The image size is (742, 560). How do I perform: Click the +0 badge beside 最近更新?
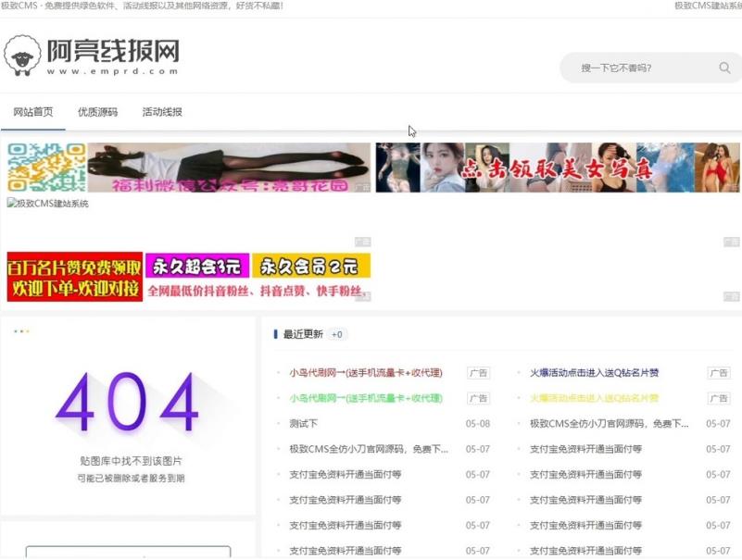[x=336, y=334]
